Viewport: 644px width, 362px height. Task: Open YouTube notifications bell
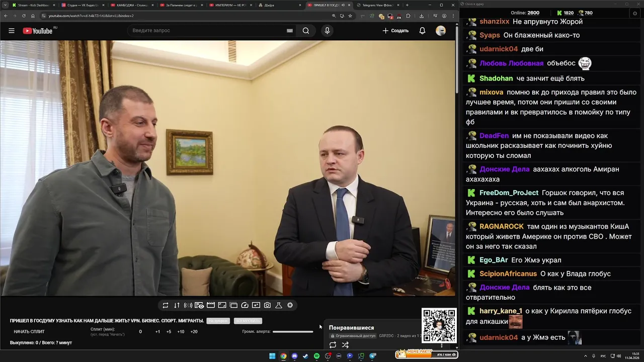pos(422,31)
